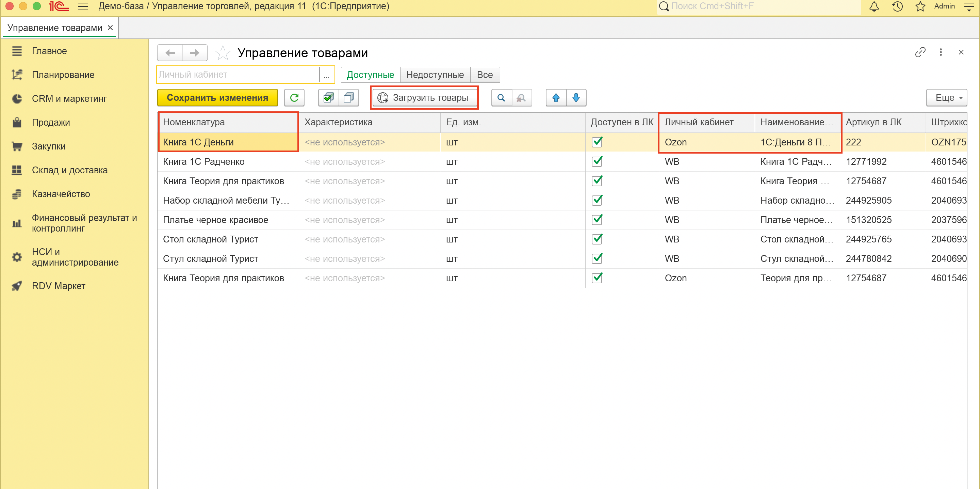980x489 pixels.
Task: Sort by Личный кабинет column header
Action: point(707,122)
